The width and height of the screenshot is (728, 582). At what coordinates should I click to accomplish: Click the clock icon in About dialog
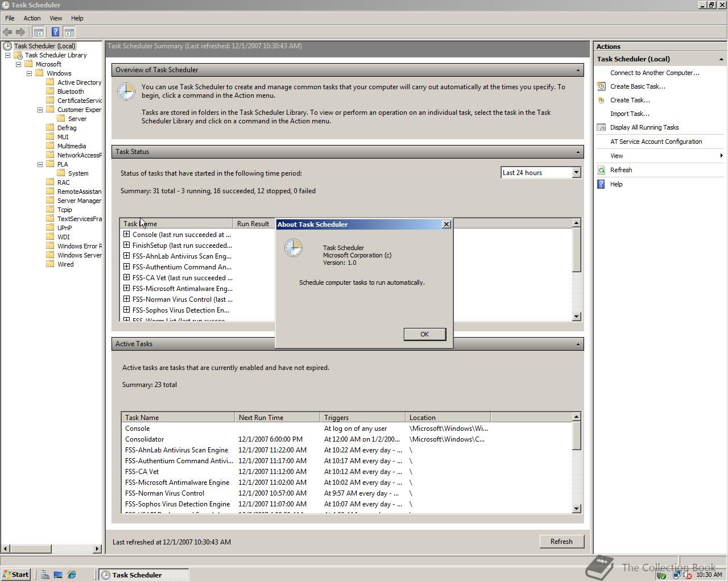coord(293,248)
